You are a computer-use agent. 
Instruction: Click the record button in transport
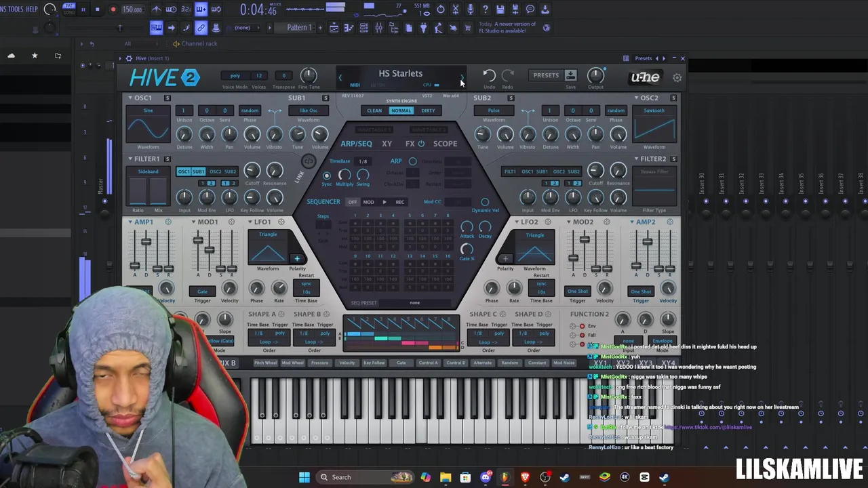point(113,9)
